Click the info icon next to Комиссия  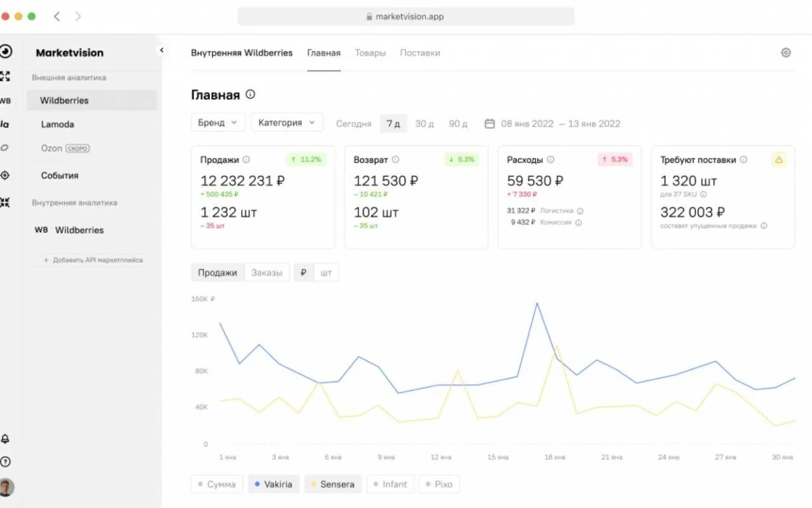pos(578,223)
